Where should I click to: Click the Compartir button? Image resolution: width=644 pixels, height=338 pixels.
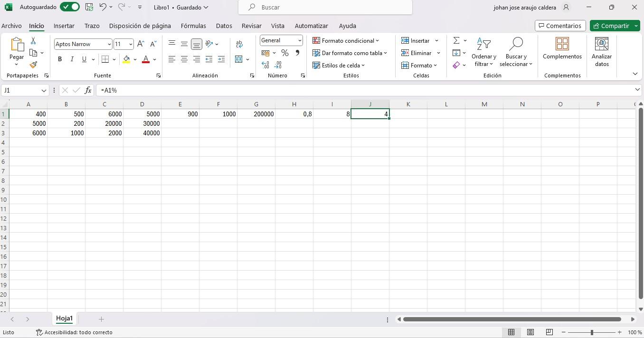(x=611, y=26)
